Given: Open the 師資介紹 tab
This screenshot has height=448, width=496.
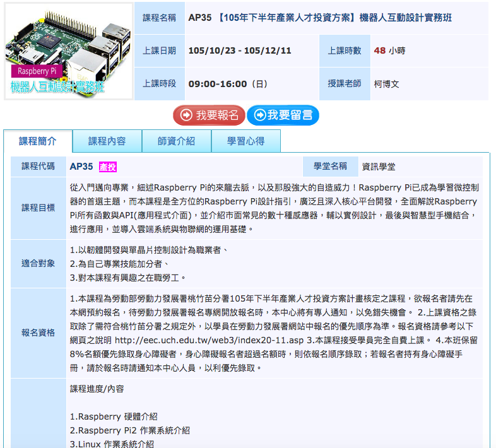Looking at the screenshot, I should click(177, 141).
